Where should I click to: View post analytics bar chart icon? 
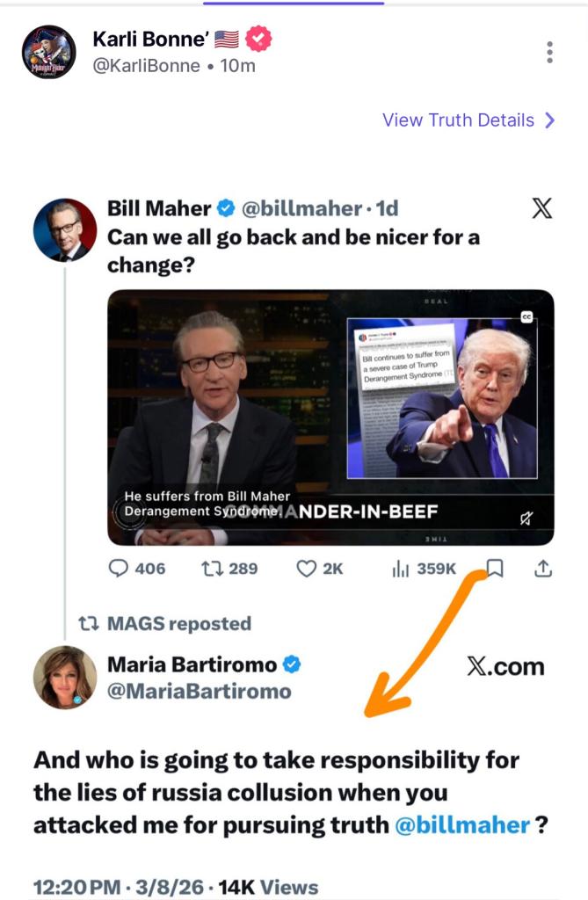pos(400,569)
